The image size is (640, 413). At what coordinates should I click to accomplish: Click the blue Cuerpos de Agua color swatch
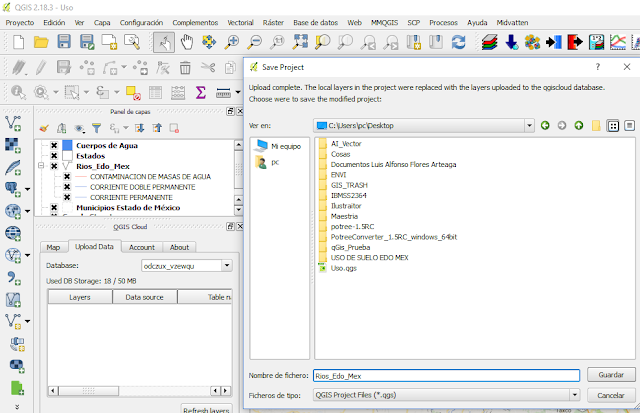tap(67, 145)
